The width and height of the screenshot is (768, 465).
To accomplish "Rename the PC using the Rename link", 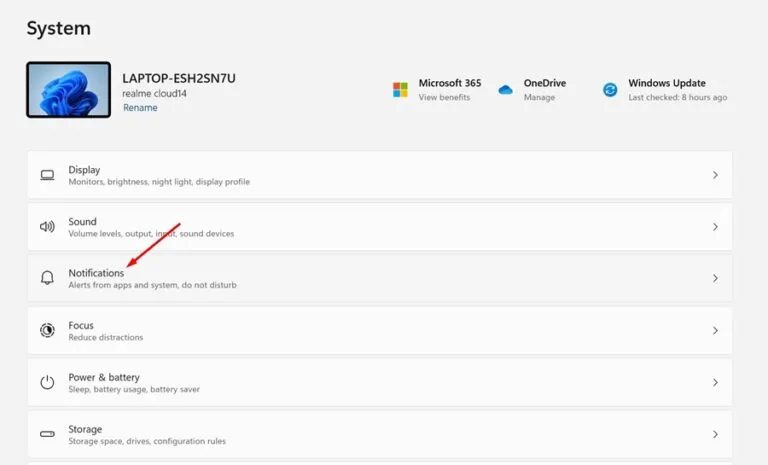I will pos(140,108).
